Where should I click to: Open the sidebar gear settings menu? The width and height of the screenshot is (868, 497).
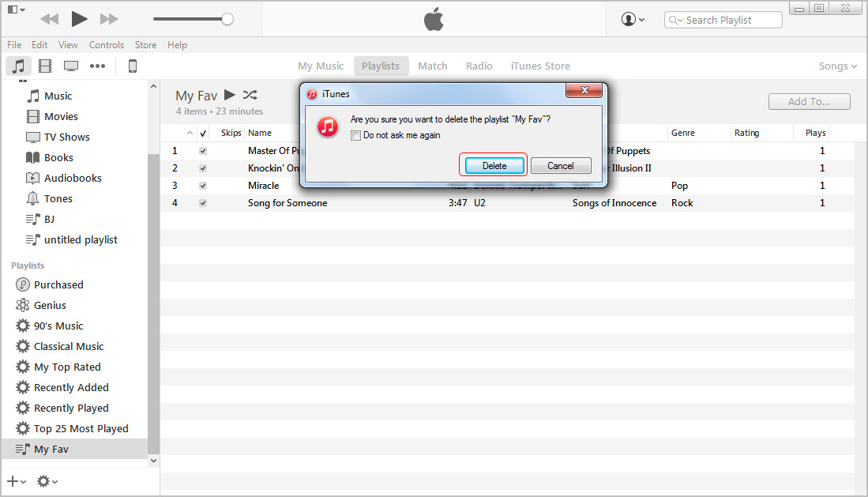(x=47, y=481)
